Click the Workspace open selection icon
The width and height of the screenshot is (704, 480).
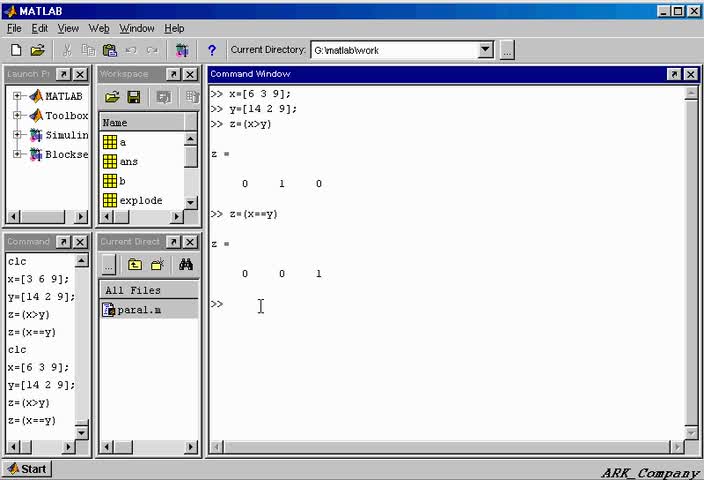[163, 97]
